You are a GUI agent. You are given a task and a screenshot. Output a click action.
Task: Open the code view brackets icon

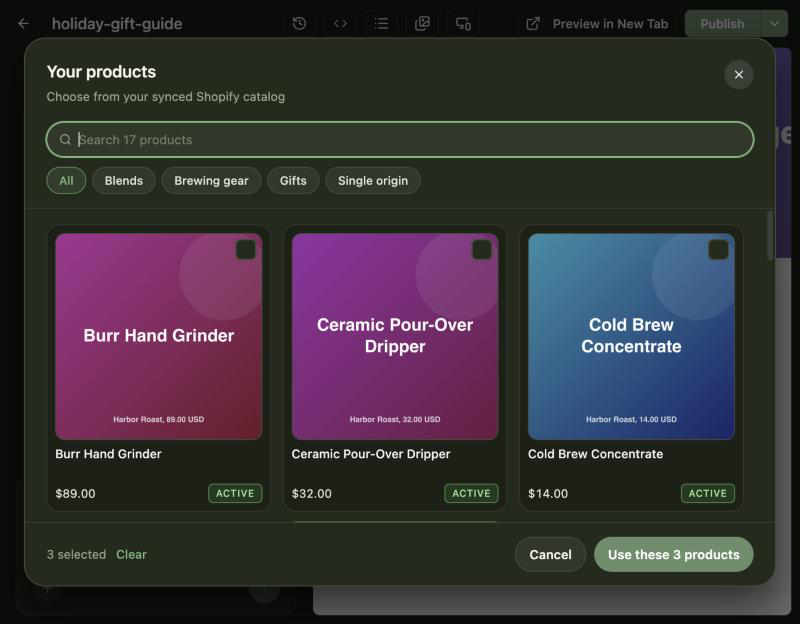(340, 23)
